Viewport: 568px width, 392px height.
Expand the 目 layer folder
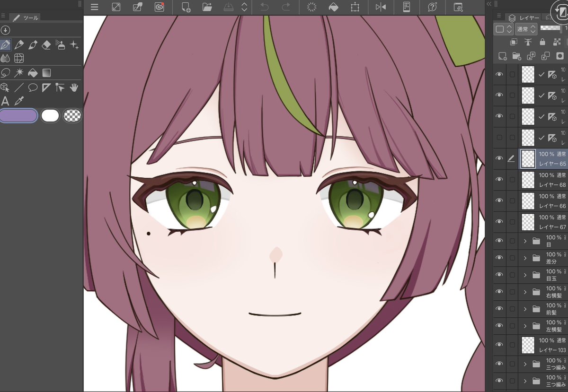pyautogui.click(x=525, y=241)
